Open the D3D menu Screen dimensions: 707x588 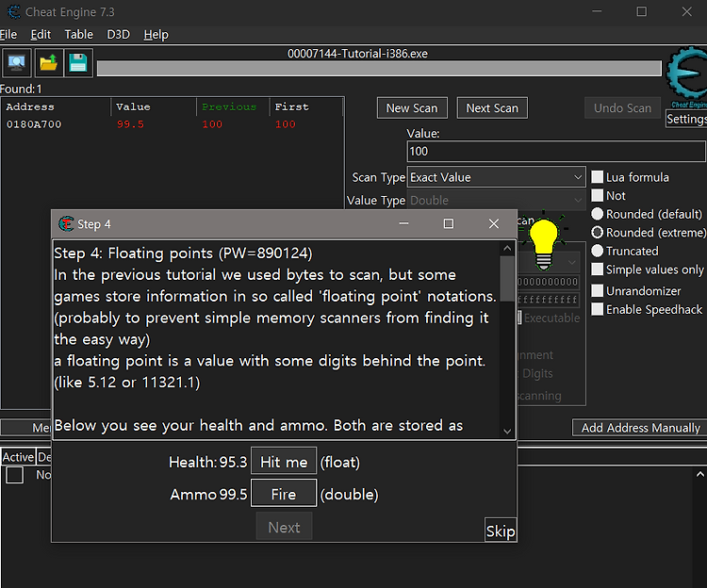[118, 35]
